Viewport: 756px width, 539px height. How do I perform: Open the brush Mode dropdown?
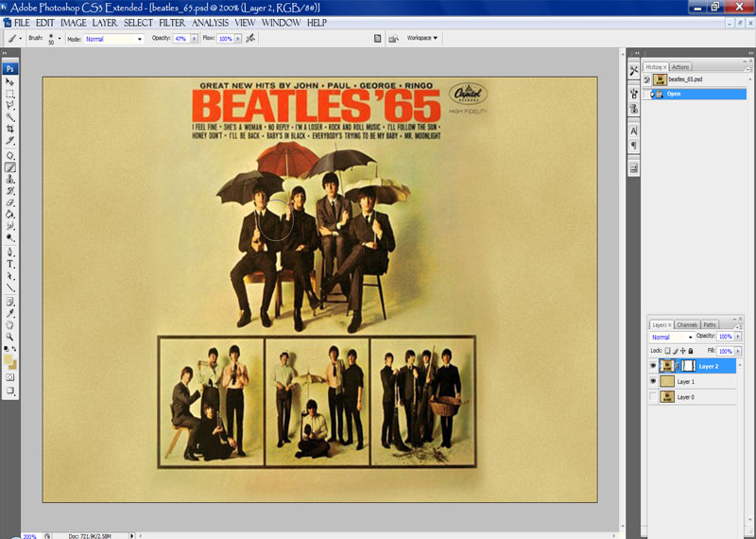pos(113,39)
